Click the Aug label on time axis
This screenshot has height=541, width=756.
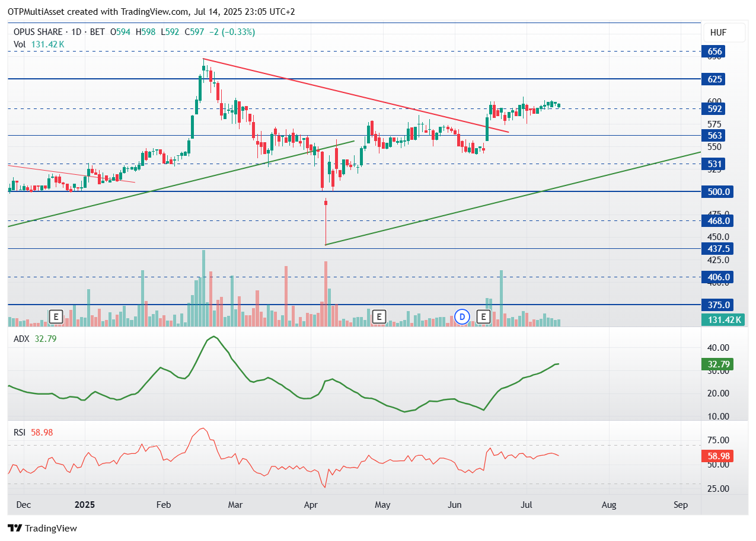click(609, 505)
